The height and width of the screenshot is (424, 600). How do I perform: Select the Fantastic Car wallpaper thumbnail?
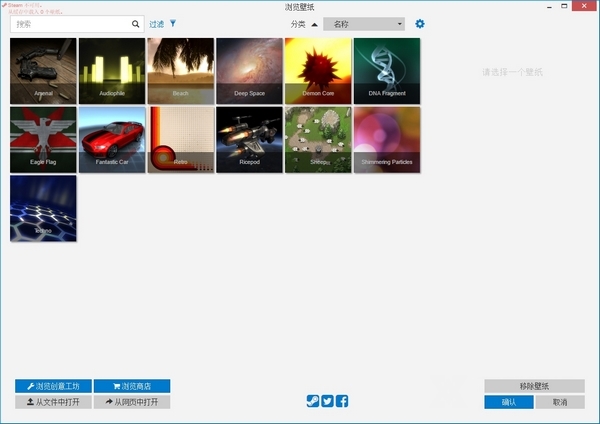[112, 139]
